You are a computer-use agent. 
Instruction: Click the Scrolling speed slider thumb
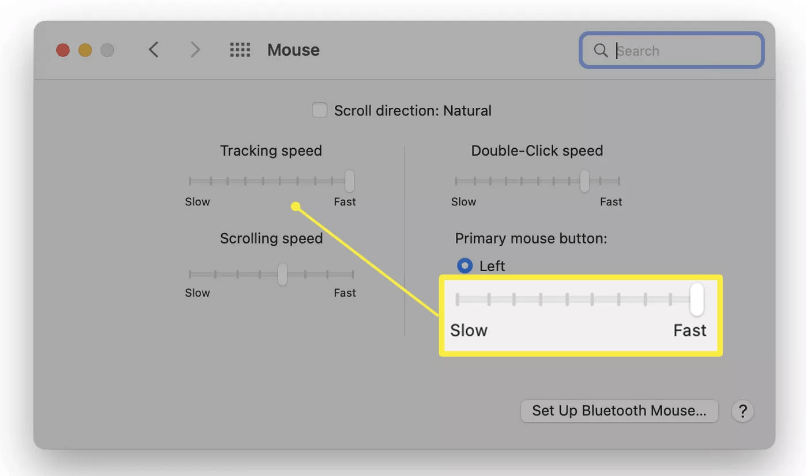283,273
